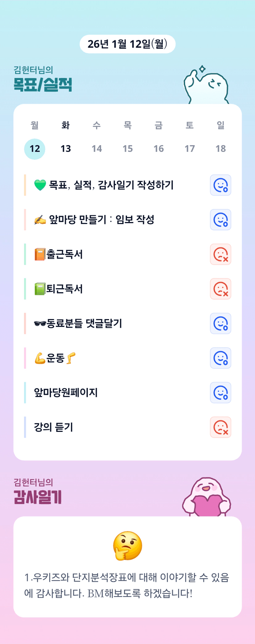Click smiley status icon for 목표, 실적, 감사일기 작성하기
Viewport: 255px width, 644px height.
(x=220, y=185)
